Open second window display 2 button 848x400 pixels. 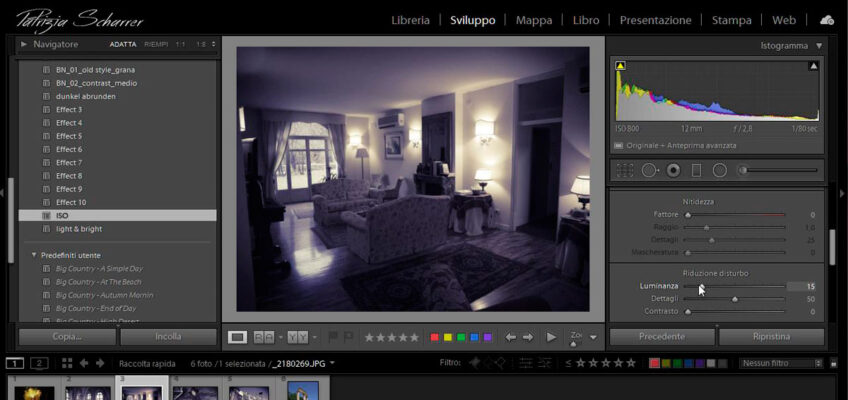(x=39, y=363)
